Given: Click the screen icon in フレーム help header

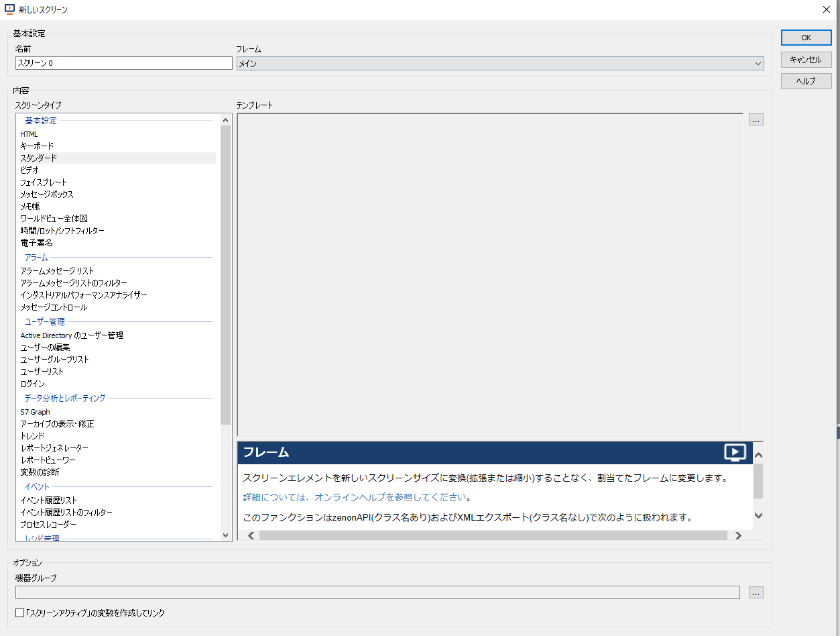Looking at the screenshot, I should pos(735,453).
